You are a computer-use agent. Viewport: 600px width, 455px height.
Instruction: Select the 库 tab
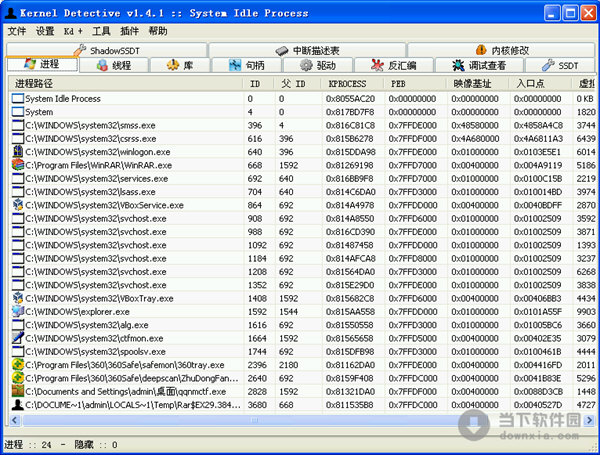pyautogui.click(x=180, y=65)
